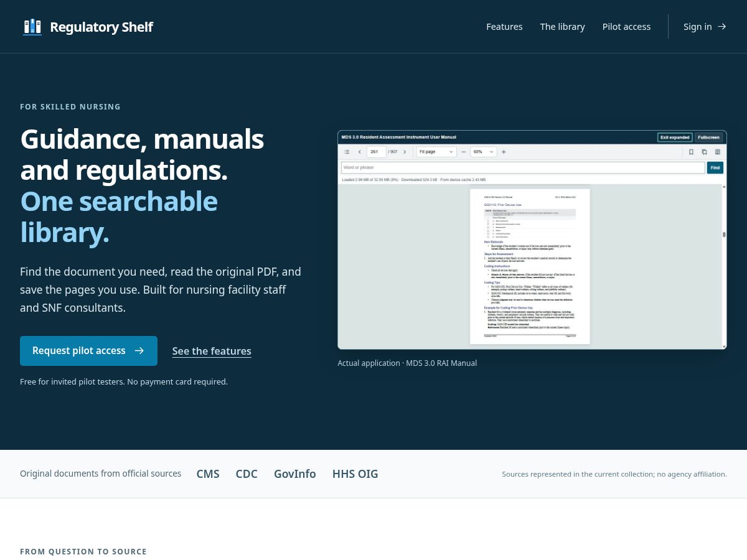Click caption 'Actual application · MDS 3.0 RAI Manual'

click(x=407, y=363)
